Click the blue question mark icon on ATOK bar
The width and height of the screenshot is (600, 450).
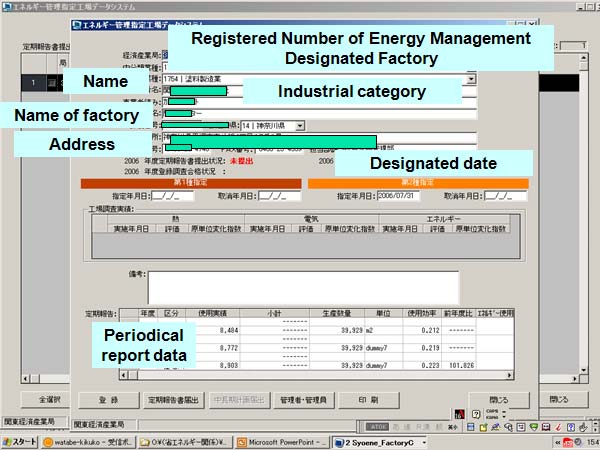coord(571,427)
